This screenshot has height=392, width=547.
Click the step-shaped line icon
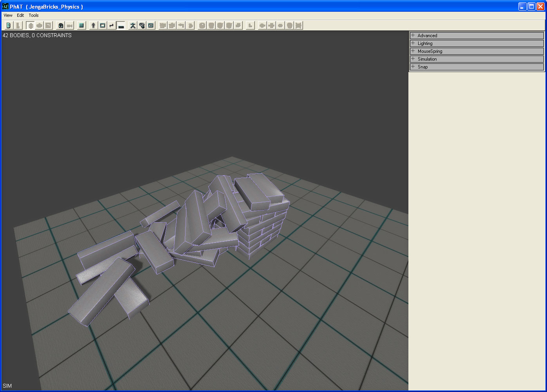pyautogui.click(x=112, y=25)
